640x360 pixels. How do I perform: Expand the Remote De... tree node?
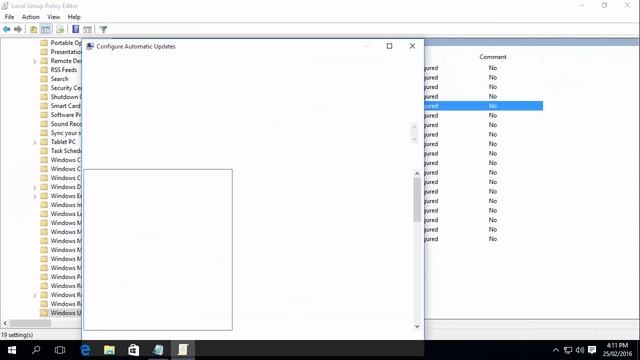pyautogui.click(x=35, y=62)
